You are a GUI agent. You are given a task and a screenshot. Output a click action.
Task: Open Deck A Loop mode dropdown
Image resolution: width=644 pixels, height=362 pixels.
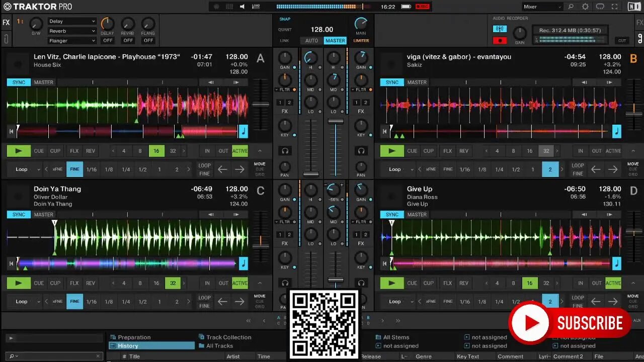click(x=25, y=169)
